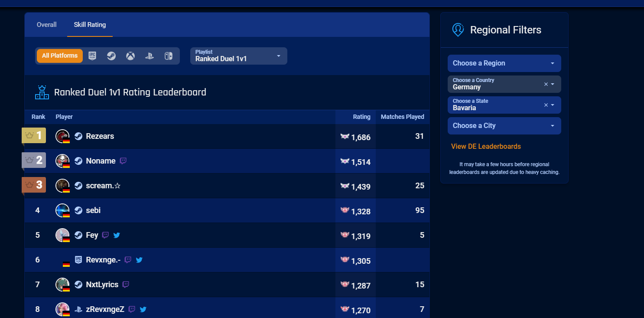Open Revxnge.-'s Twitch channel icon

[128, 260]
